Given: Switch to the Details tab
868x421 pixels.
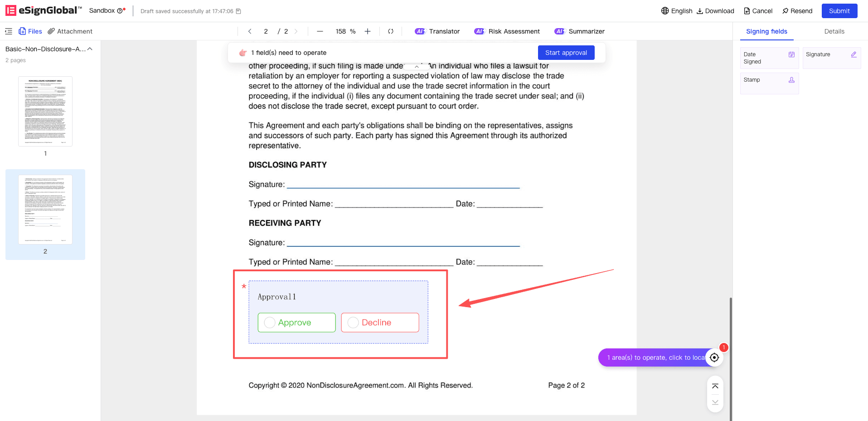Looking at the screenshot, I should tap(834, 31).
